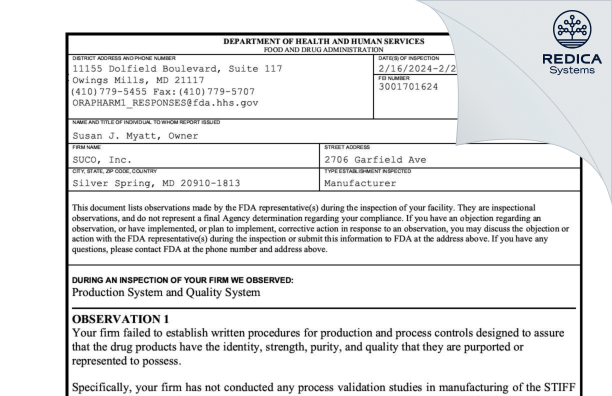
Task: Click the Name and Title of Individual label
Action: coord(146,122)
